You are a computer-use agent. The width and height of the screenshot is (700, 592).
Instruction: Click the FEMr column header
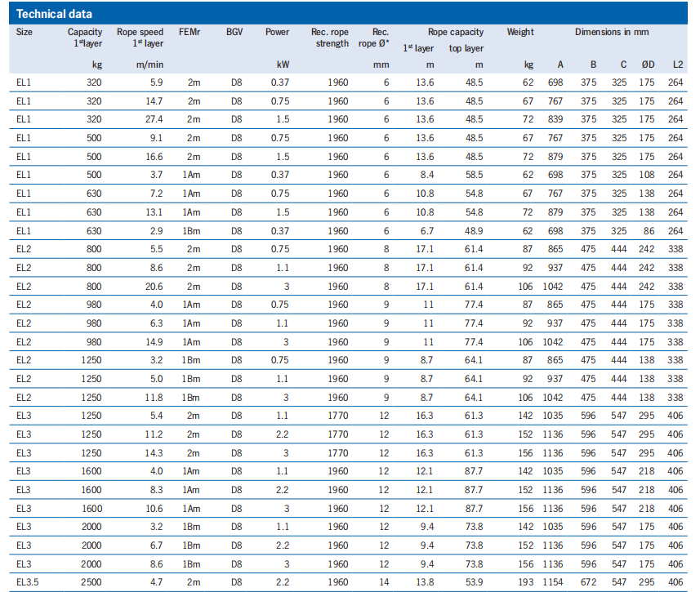pyautogui.click(x=190, y=33)
